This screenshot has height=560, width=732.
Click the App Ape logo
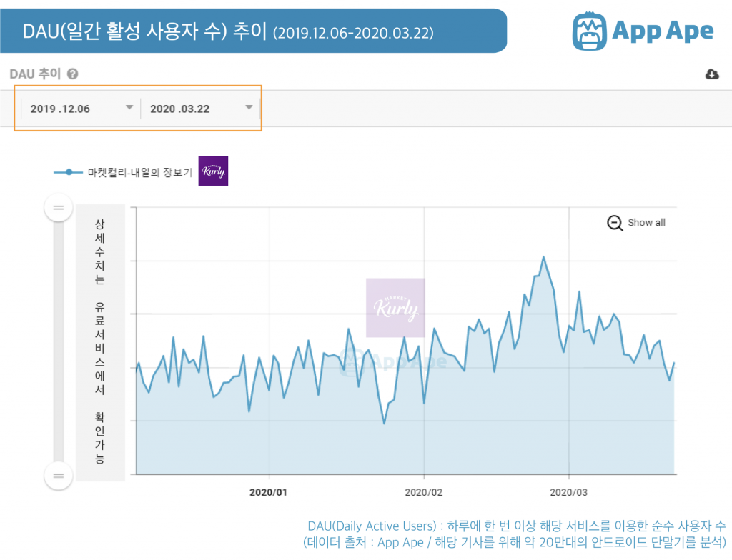[x=643, y=30]
